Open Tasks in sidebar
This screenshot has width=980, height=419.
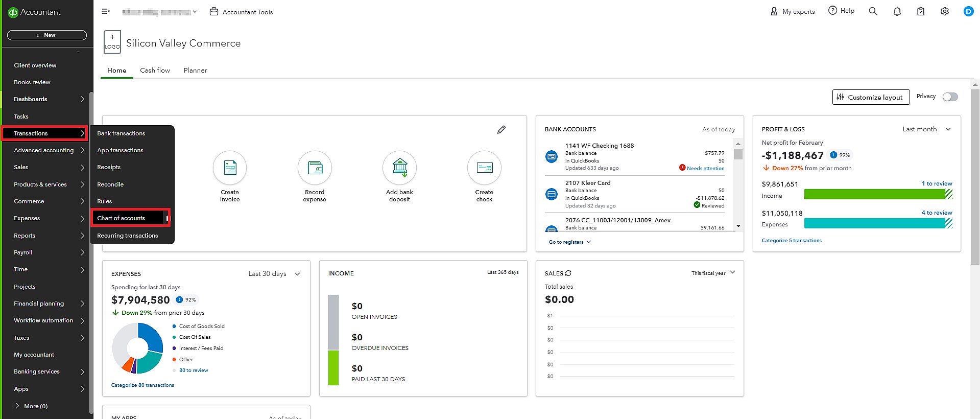click(x=21, y=117)
